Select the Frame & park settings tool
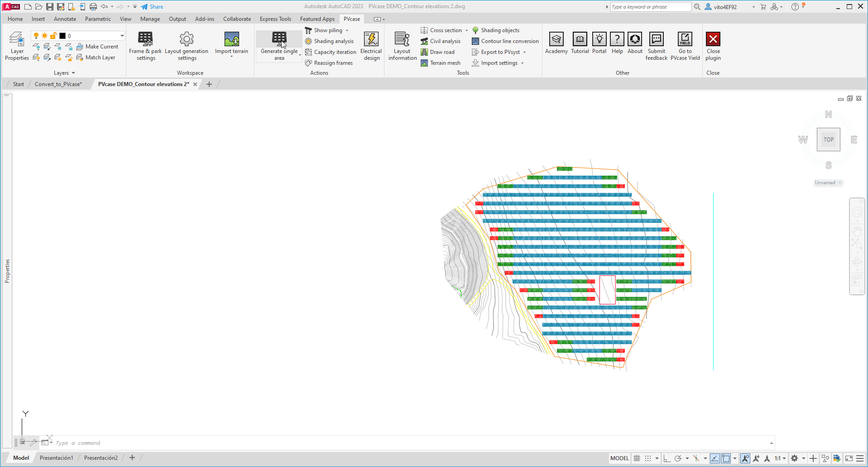This screenshot has width=868, height=467. pyautogui.click(x=145, y=45)
